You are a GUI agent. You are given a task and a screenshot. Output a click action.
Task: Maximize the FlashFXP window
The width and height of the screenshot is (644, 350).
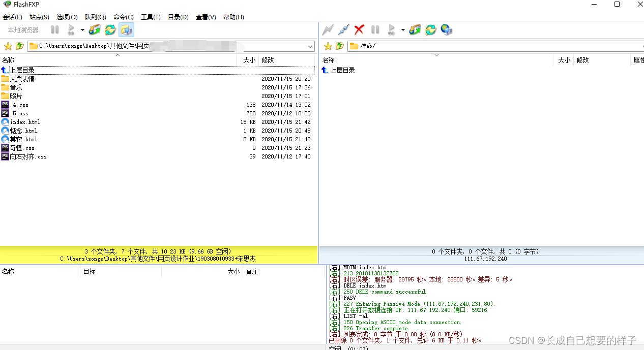617,5
